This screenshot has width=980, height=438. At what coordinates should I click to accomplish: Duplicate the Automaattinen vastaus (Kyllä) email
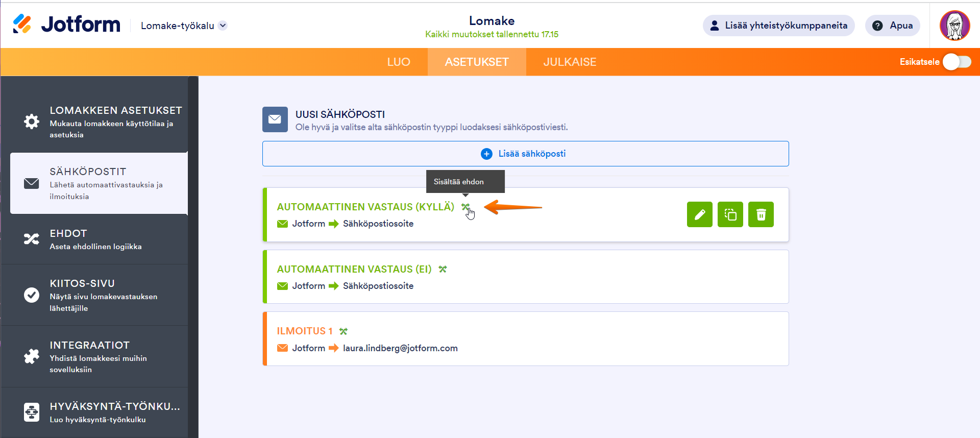click(730, 214)
